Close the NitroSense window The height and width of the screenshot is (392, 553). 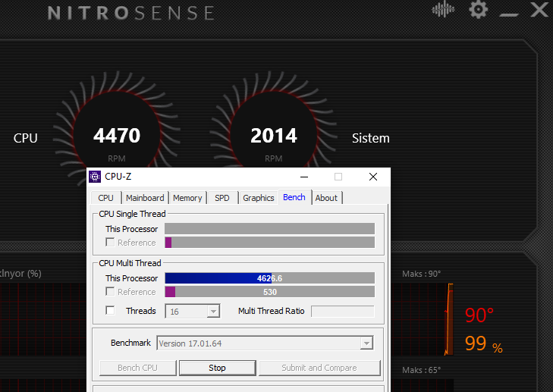tap(539, 10)
